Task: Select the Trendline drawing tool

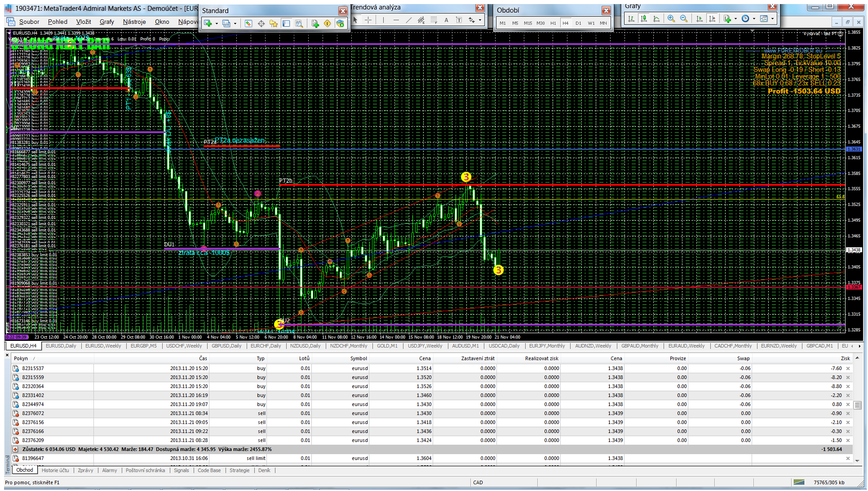Action: (x=408, y=20)
